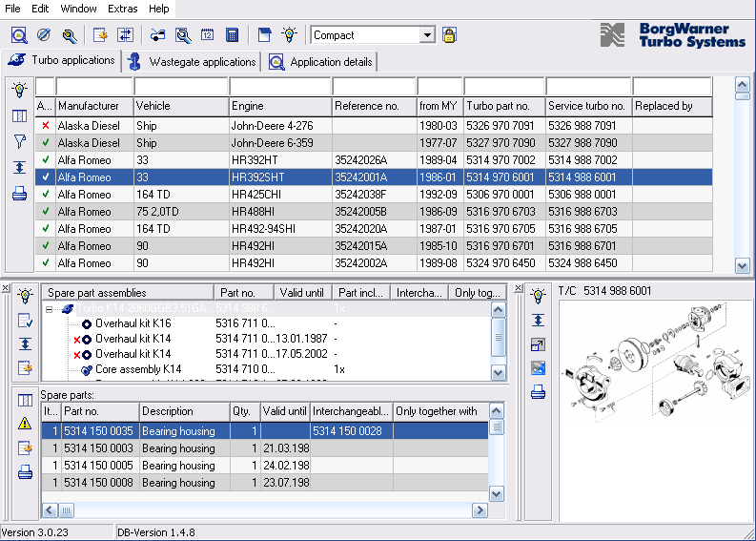Select the Core assembly K14 tree item

pyautogui.click(x=138, y=369)
